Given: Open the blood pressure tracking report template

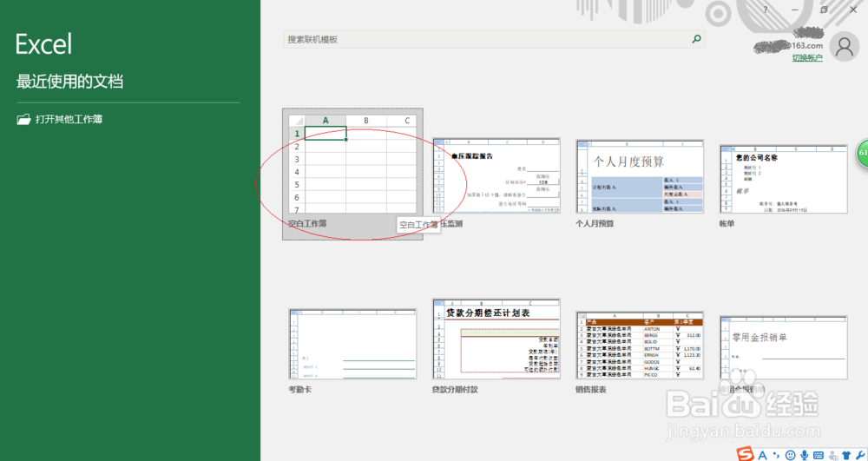Looking at the screenshot, I should tap(496, 176).
